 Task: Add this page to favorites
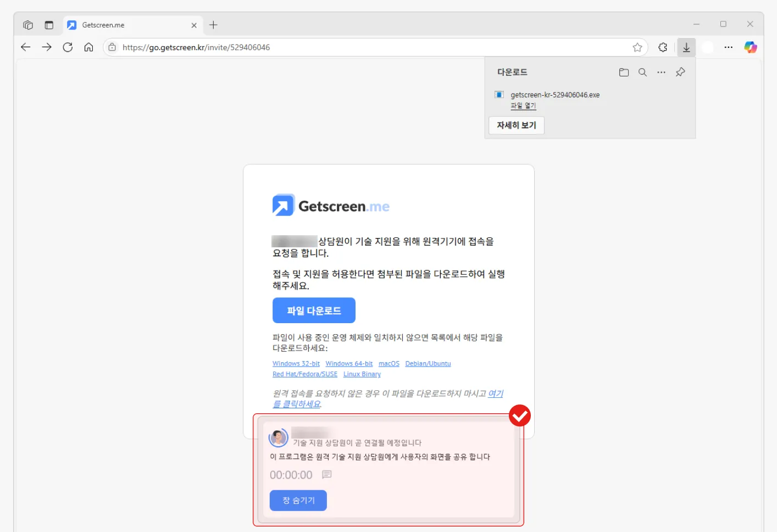[x=637, y=47]
